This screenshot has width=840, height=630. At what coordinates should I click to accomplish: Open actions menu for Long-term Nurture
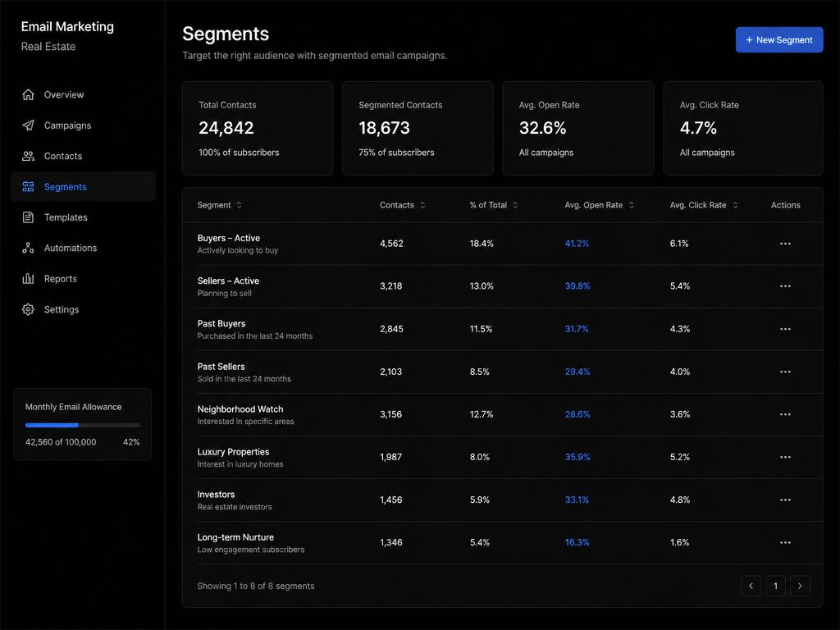[785, 542]
